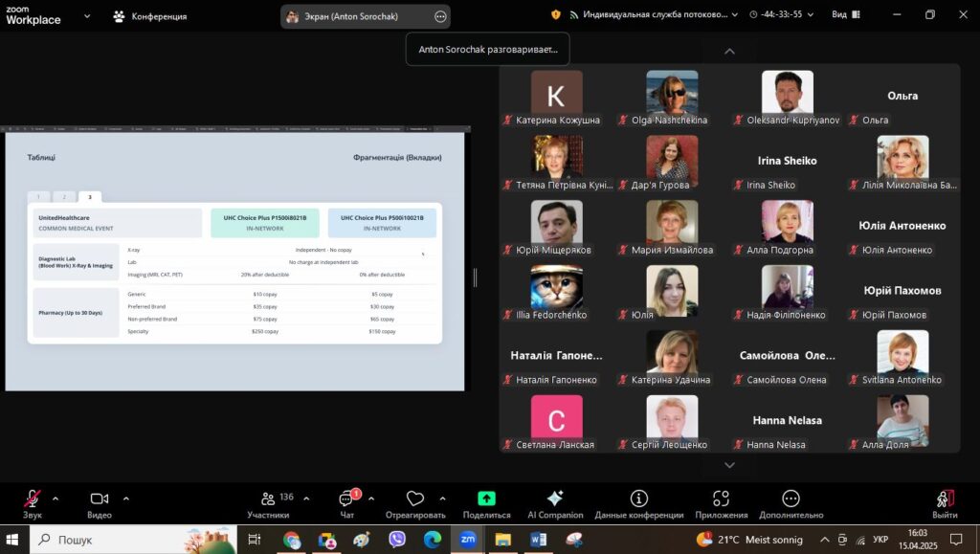Open Microsoft Word from the taskbar
This screenshot has height=554, width=980.
(x=538, y=539)
